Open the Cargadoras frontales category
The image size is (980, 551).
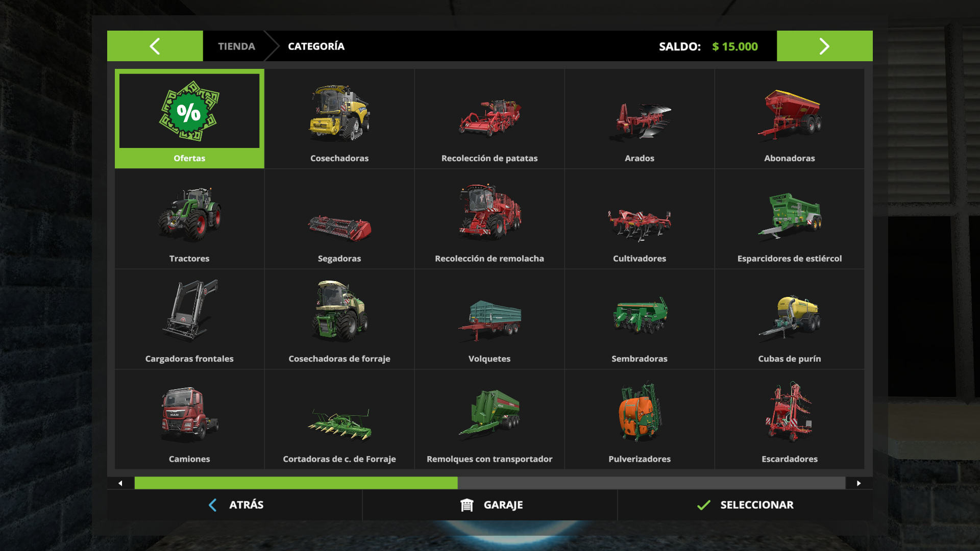pos(189,319)
